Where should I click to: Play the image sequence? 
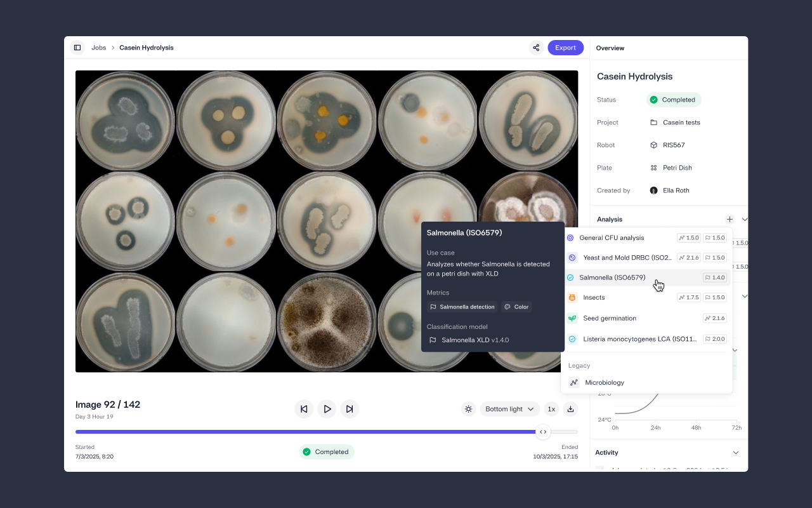coord(327,409)
